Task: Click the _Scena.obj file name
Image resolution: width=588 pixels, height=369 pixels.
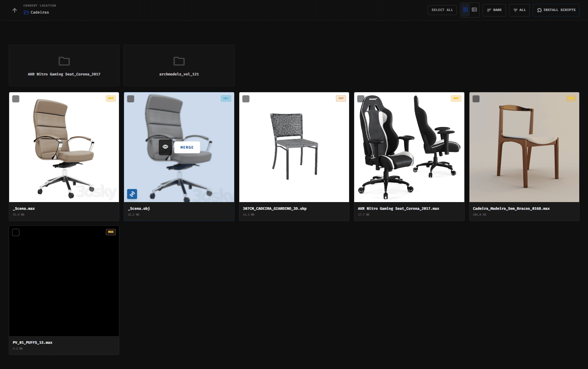Action: point(139,209)
